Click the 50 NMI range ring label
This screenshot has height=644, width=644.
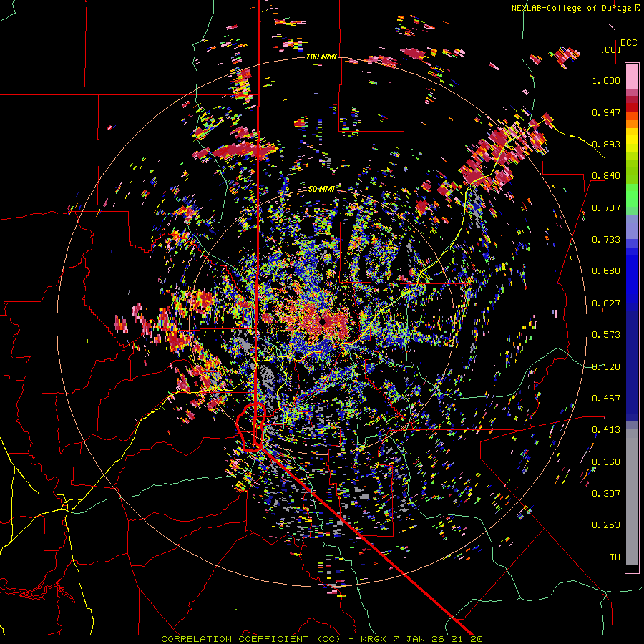(321, 190)
